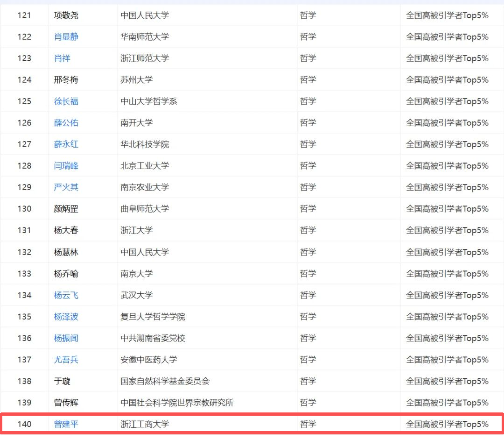Image resolution: width=504 pixels, height=440 pixels.
Task: Open the 薛永红 link
Action: pos(66,144)
